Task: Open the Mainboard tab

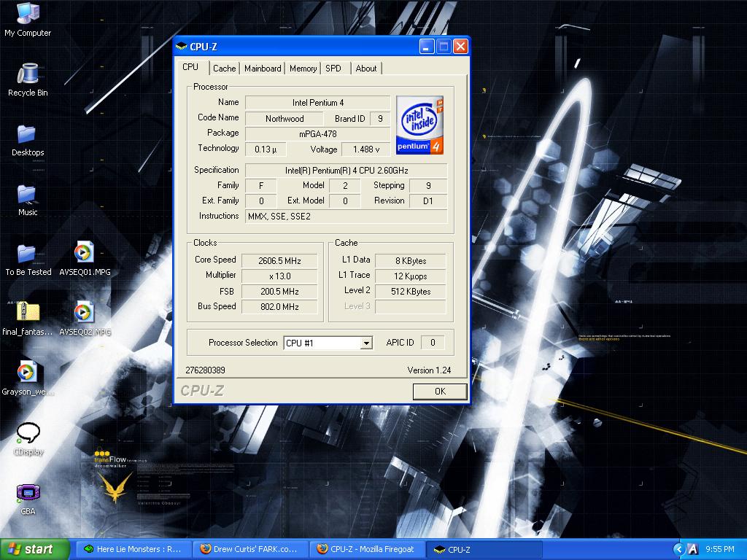Action: coord(263,69)
